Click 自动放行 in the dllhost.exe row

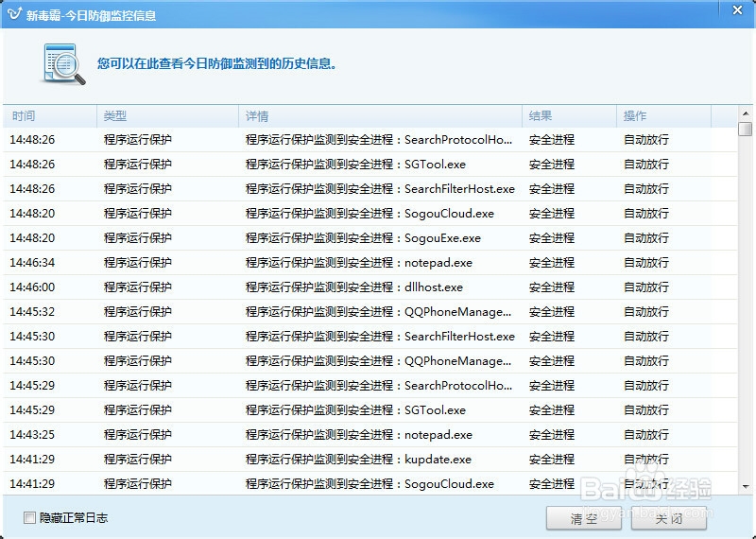tap(646, 287)
